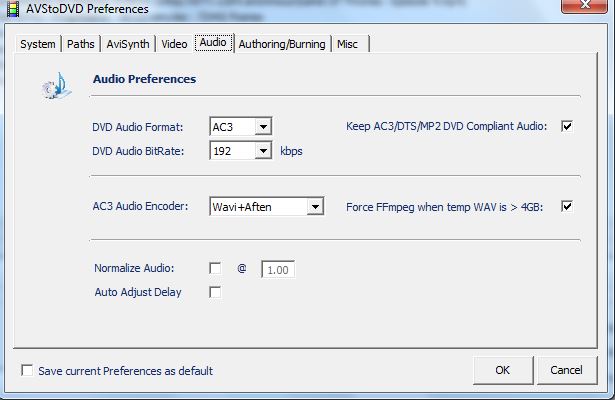Image resolution: width=615 pixels, height=400 pixels.
Task: Expand the DVD Audio BitRate dropdown
Action: pyautogui.click(x=262, y=151)
